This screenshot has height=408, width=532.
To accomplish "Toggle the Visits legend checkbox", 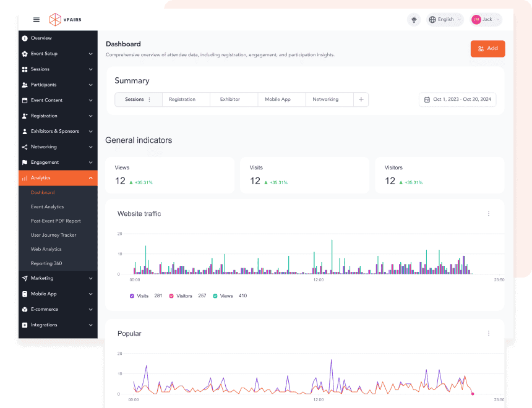I will 132,296.
